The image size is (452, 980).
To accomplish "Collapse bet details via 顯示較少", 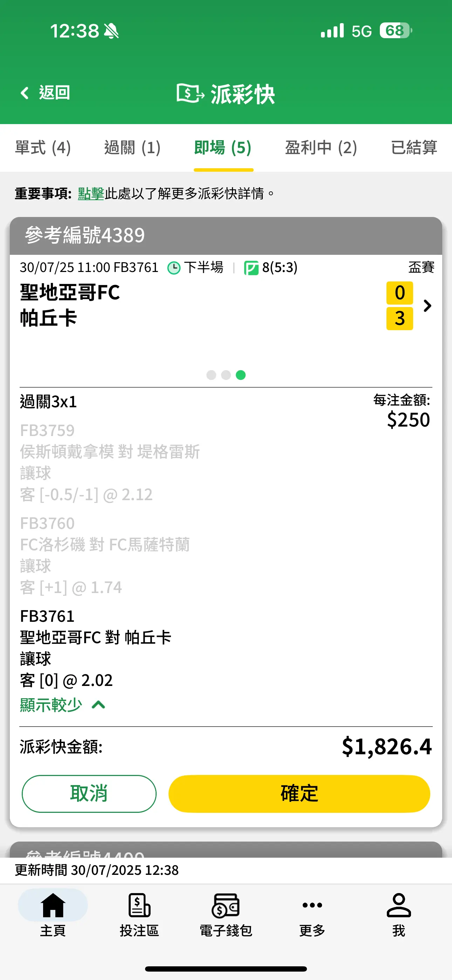I will pos(63,705).
